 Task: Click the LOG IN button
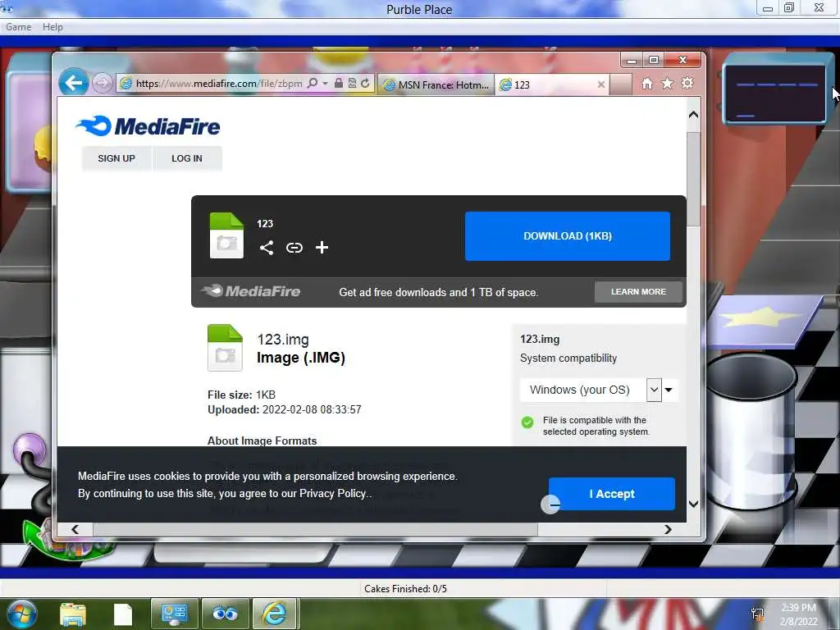187,158
